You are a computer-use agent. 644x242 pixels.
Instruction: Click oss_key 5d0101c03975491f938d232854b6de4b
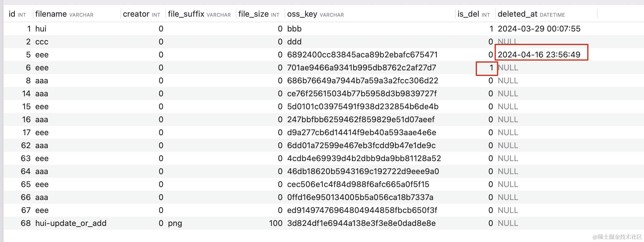[x=363, y=106]
